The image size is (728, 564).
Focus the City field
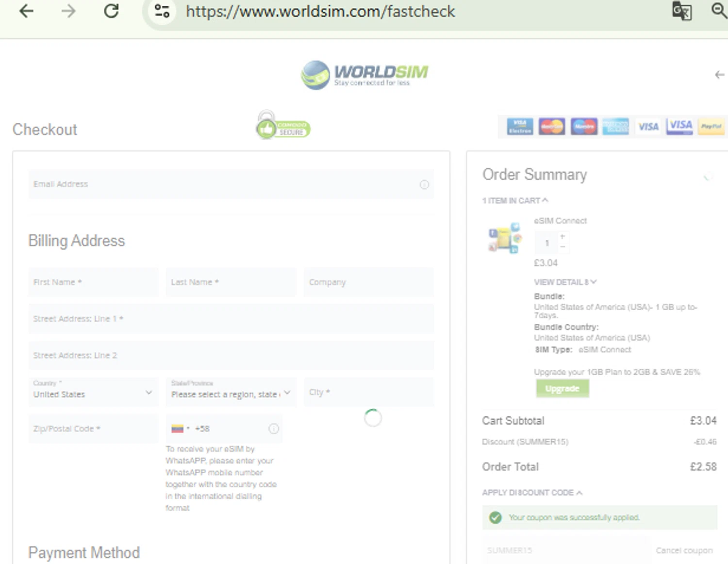click(369, 392)
